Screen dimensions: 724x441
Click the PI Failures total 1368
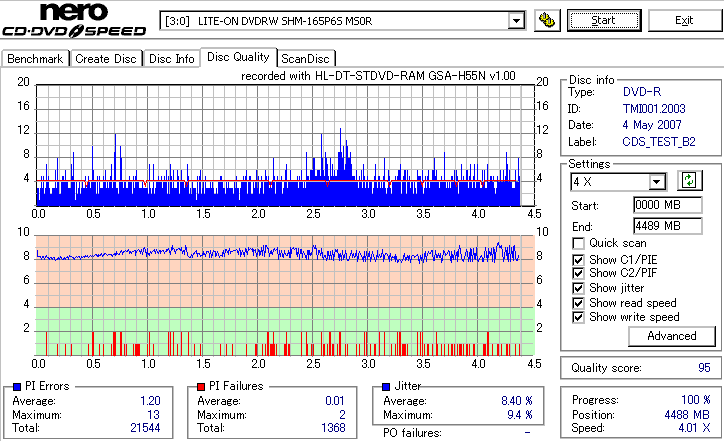333,428
